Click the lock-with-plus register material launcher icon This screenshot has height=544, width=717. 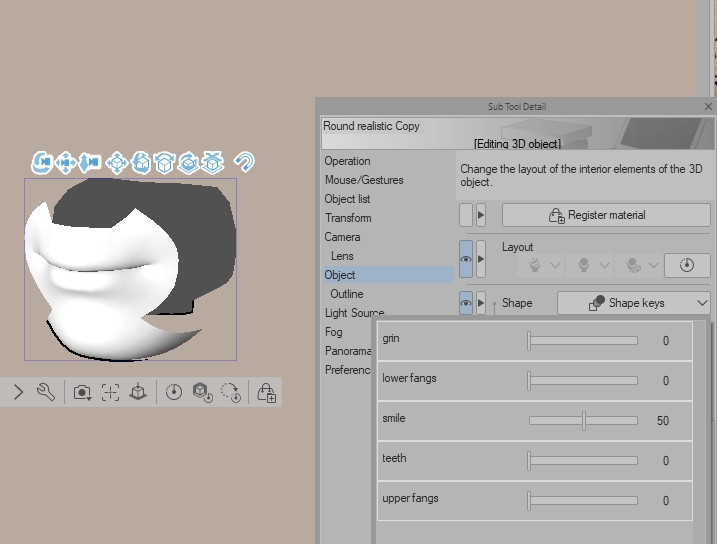point(266,392)
